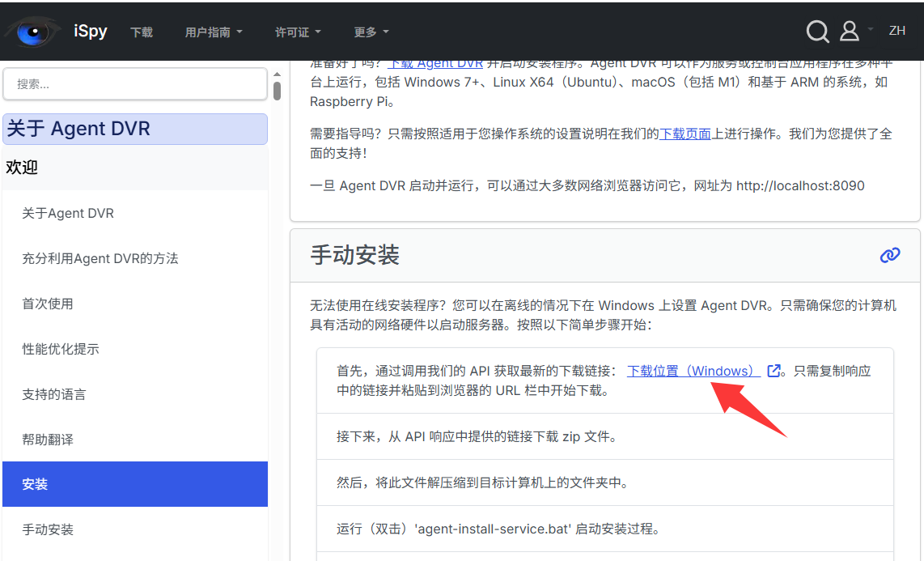Click the 下载位置（Windows） link
This screenshot has height=561, width=924.
coord(692,370)
